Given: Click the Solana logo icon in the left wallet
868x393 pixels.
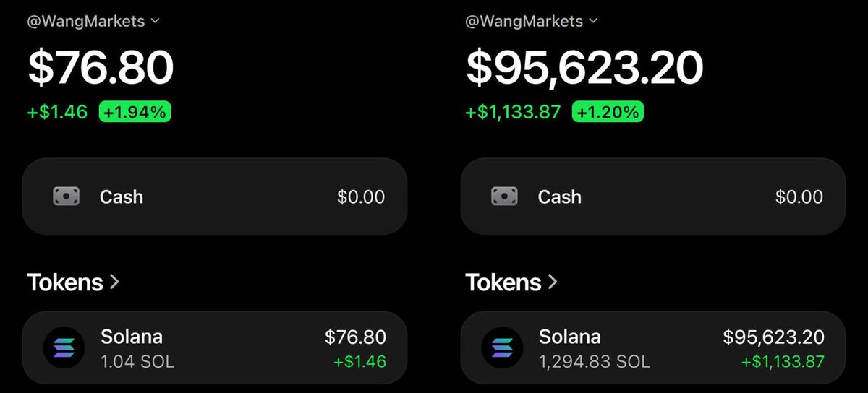Looking at the screenshot, I should click(64, 348).
